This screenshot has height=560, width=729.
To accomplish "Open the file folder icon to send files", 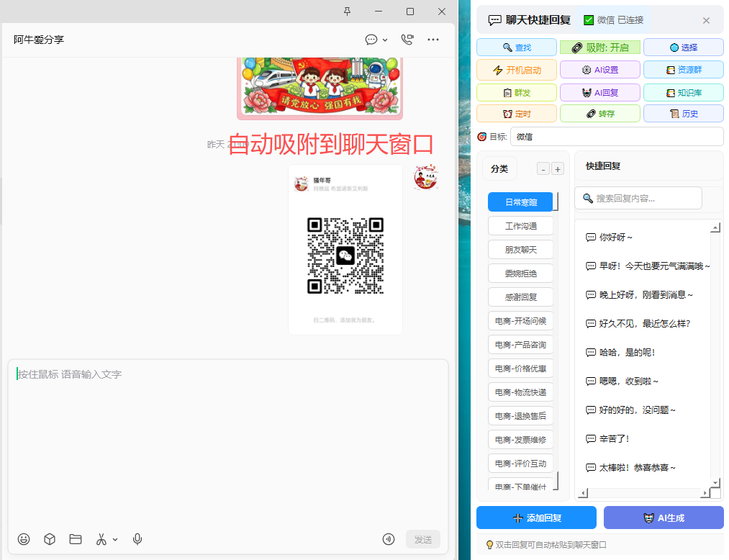I will tap(76, 539).
